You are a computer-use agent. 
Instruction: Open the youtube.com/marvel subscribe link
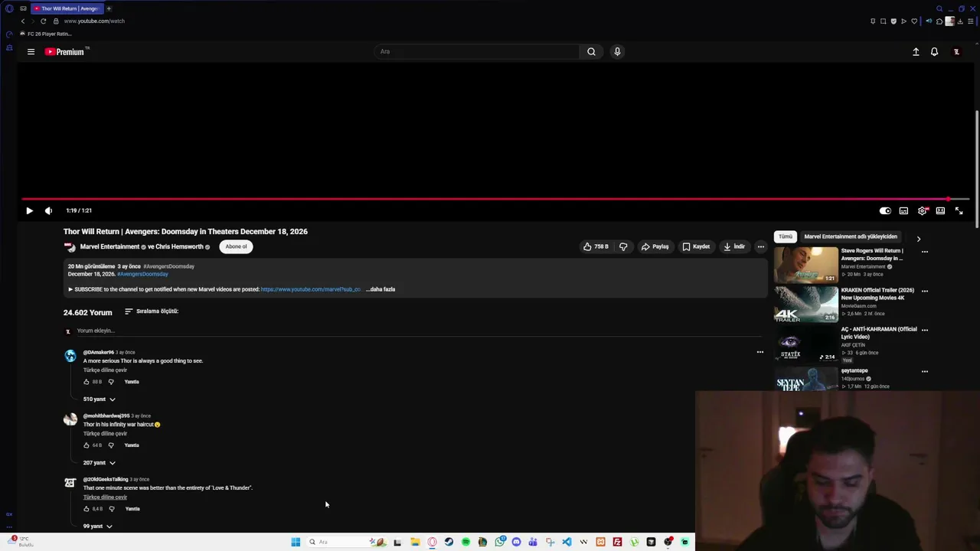(311, 289)
